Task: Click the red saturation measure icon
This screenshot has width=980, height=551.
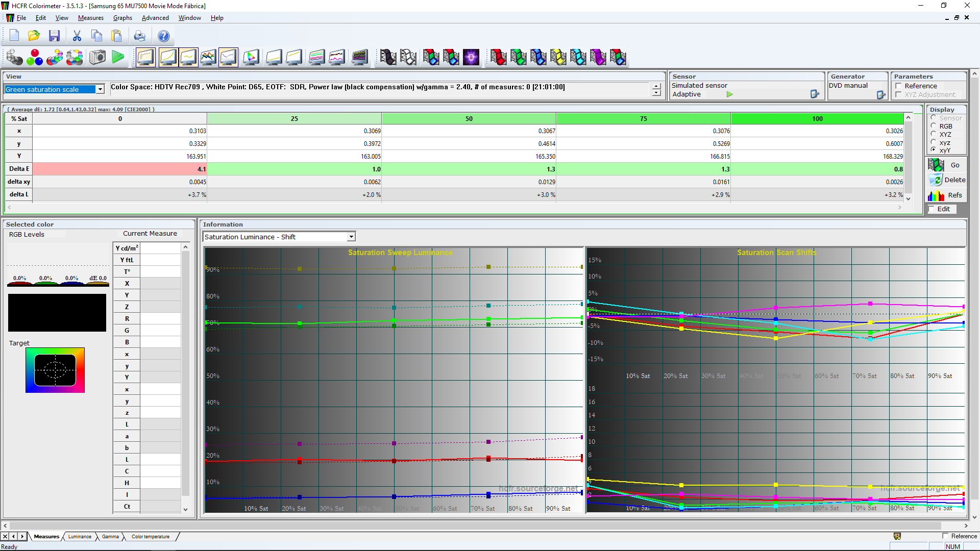Action: click(498, 57)
